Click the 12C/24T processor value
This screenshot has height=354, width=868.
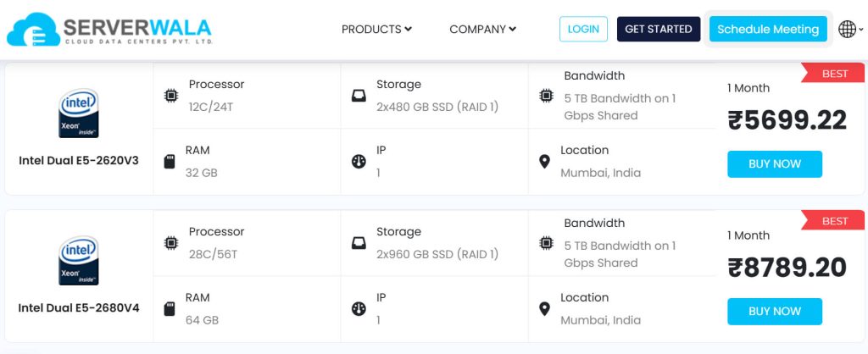pos(211,107)
